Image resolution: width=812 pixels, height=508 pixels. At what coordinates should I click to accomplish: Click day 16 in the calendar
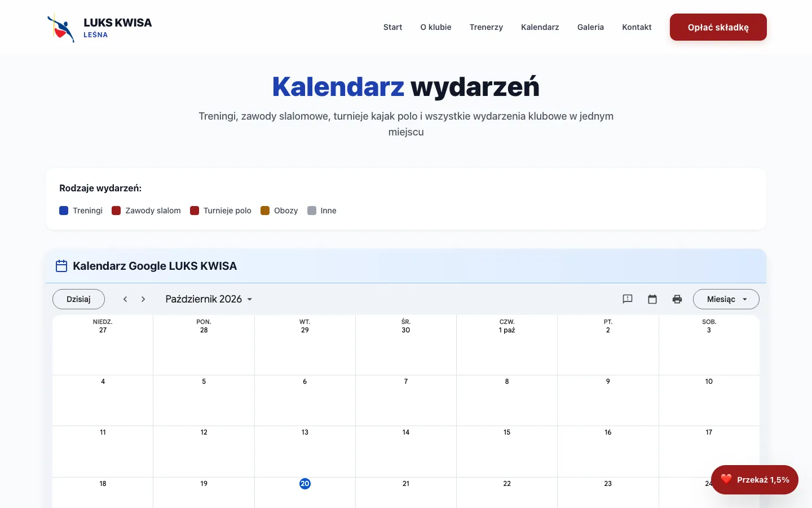point(608,432)
